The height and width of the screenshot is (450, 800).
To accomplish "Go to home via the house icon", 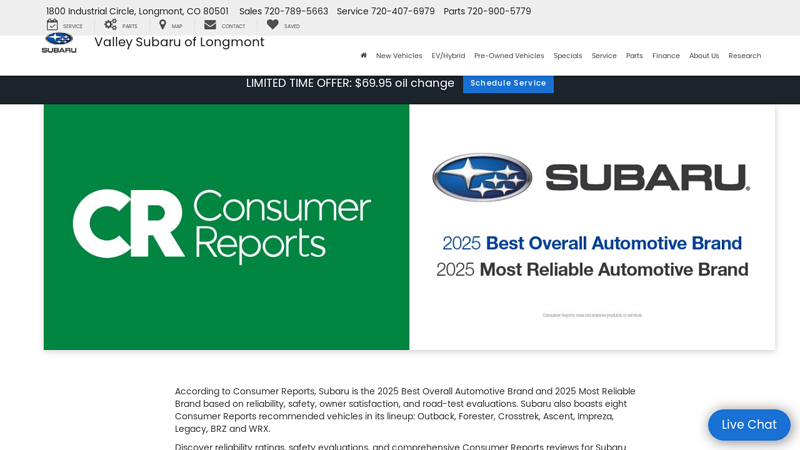I will [x=363, y=56].
